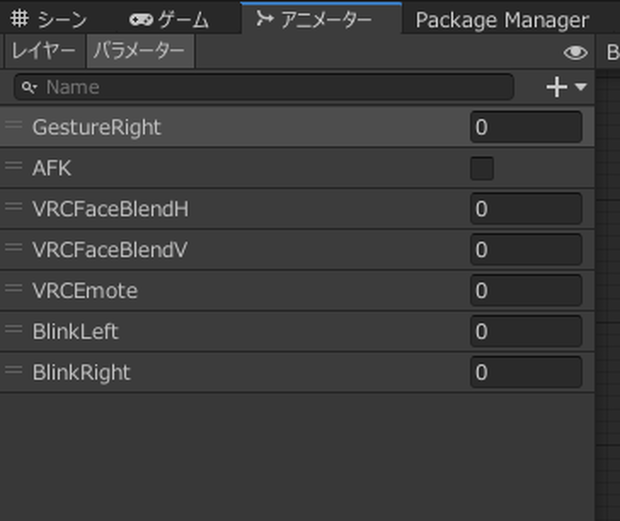The image size is (620, 521).
Task: Grab the GestureRight reorder handle
Action: point(14,125)
